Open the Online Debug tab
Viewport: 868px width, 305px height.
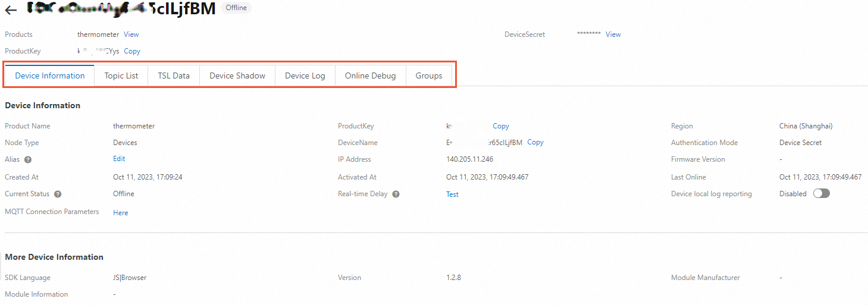(371, 76)
